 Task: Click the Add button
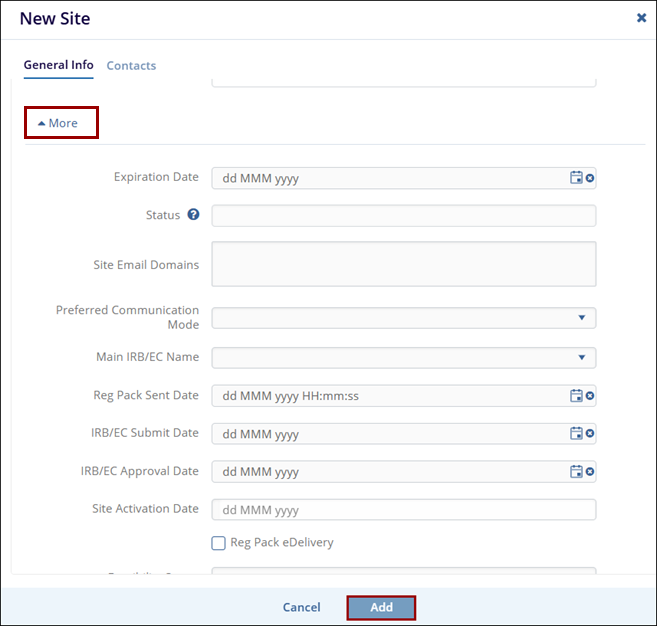pyautogui.click(x=381, y=607)
